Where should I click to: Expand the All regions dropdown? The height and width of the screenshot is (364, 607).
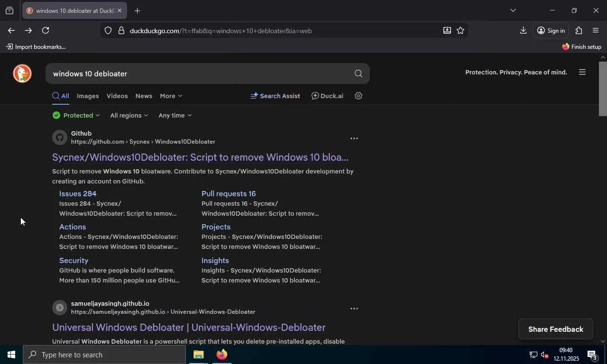click(129, 115)
